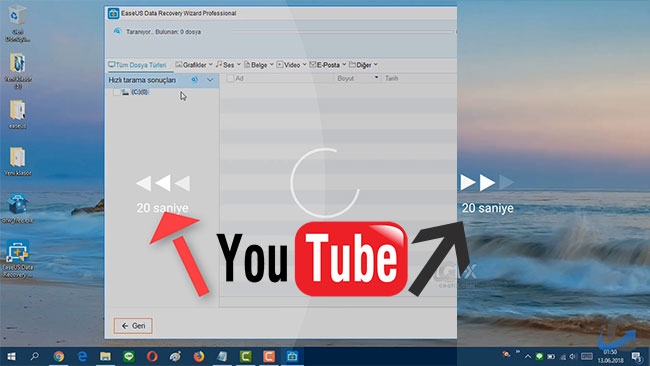Click the green LINE icon in taskbar

click(x=129, y=356)
